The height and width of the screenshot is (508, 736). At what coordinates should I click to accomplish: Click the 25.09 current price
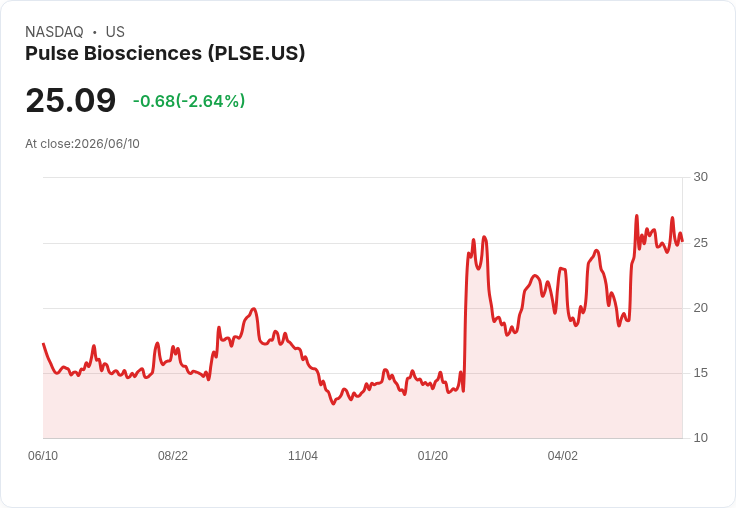[70, 100]
